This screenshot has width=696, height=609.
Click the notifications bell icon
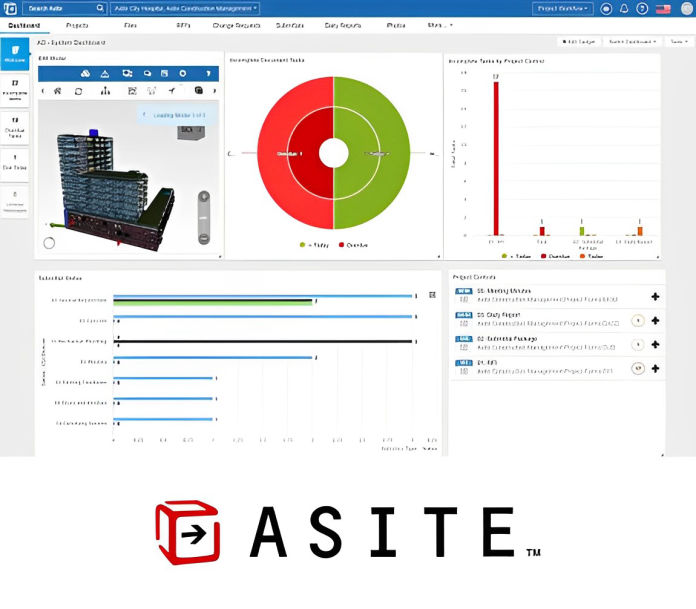pyautogui.click(x=623, y=9)
